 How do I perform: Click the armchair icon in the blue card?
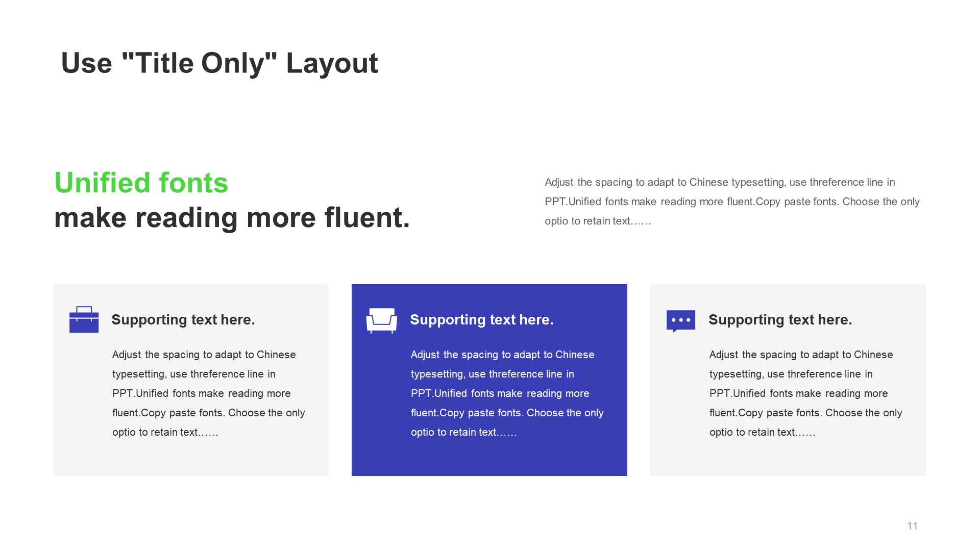click(381, 320)
